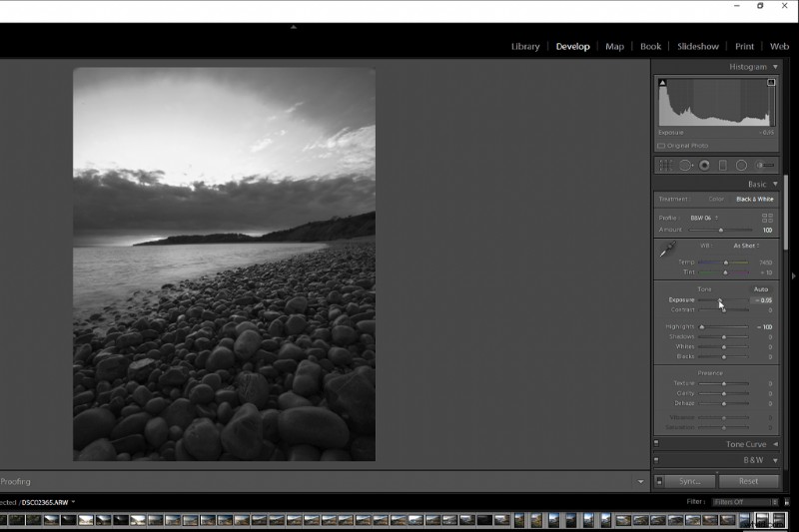
Task: Click the profile Amount slider
Action: (720, 231)
